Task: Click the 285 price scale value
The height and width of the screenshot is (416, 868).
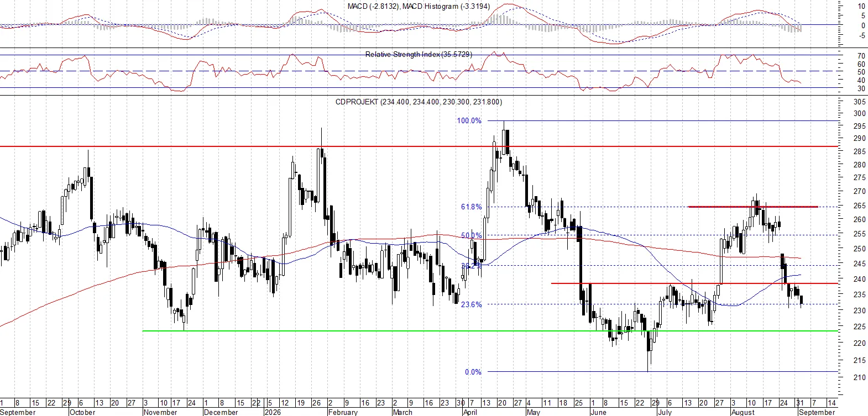Action: coord(860,152)
